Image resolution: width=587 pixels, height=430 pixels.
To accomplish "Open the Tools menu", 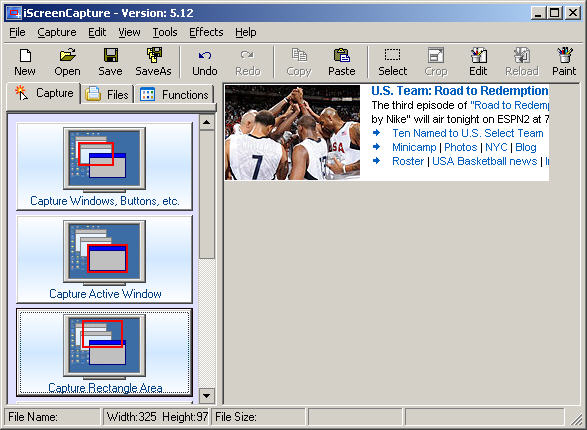I will (x=165, y=32).
